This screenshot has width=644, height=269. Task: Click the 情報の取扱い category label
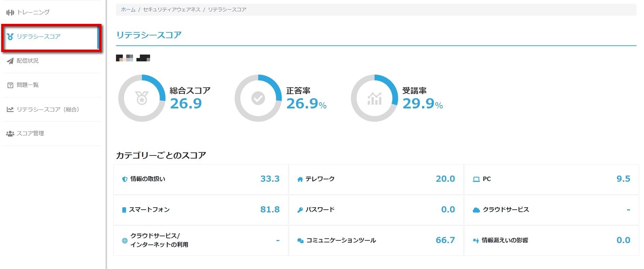148,179
